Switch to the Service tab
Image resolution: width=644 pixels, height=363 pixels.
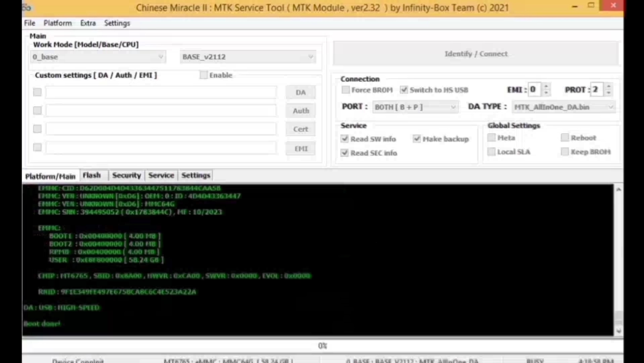161,175
